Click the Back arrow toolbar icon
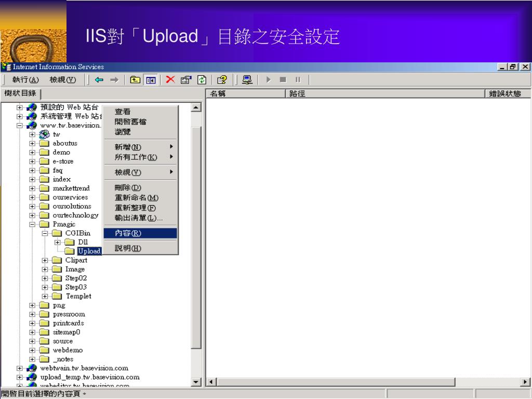Image resolution: width=532 pixels, height=399 pixels. click(99, 79)
